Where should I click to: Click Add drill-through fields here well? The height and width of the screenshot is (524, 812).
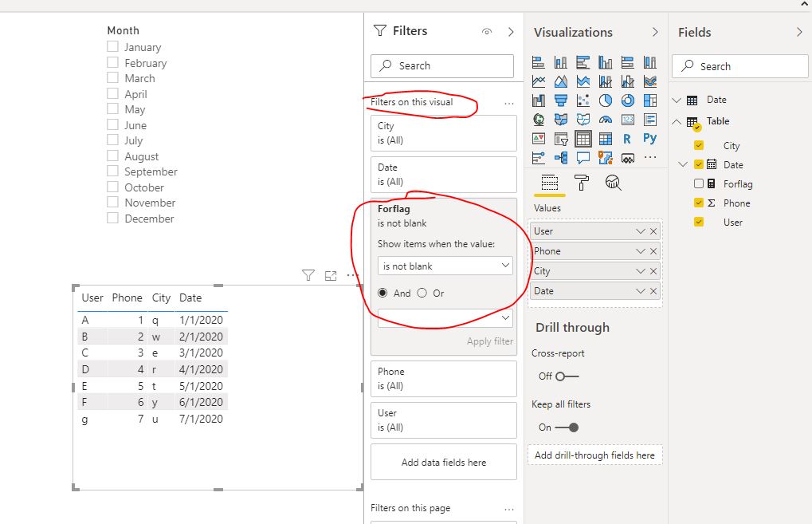point(595,455)
